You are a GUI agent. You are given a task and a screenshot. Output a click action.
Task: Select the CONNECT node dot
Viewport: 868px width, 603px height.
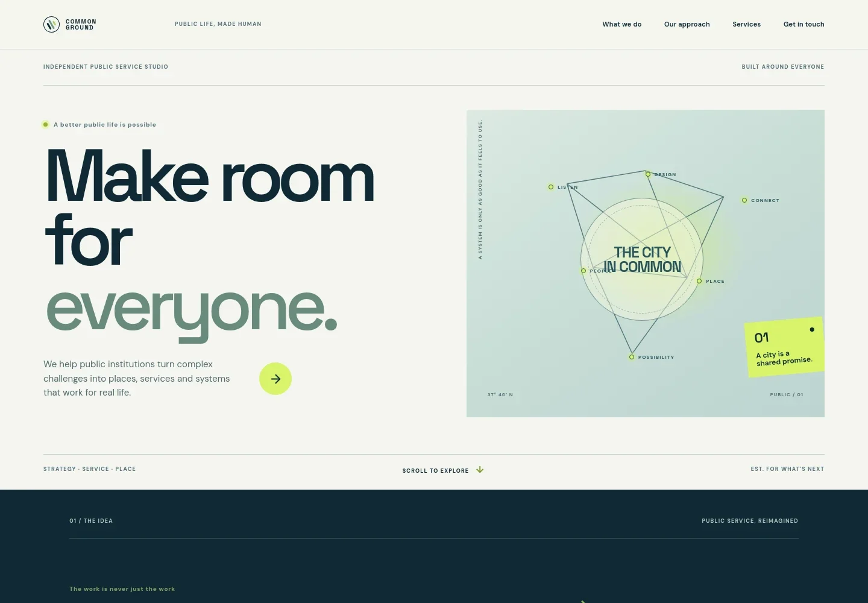744,200
